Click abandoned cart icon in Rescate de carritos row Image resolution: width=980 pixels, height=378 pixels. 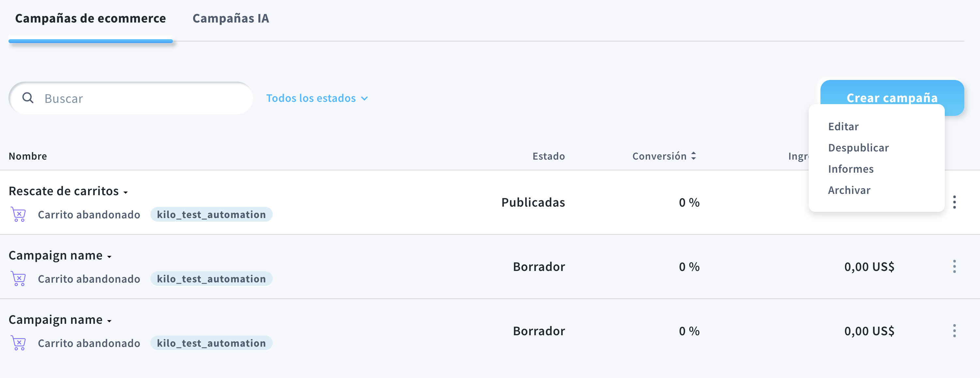tap(18, 214)
